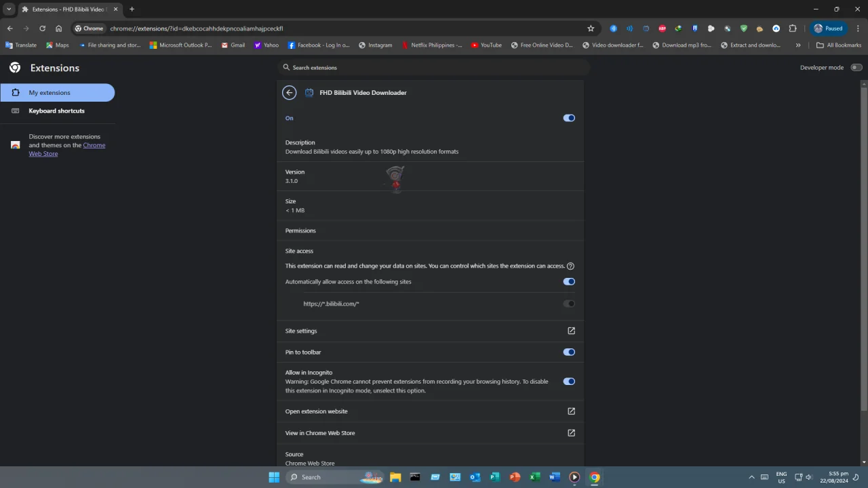This screenshot has width=868, height=488.
Task: Click the Chrome Web Store link
Action: tap(67, 150)
